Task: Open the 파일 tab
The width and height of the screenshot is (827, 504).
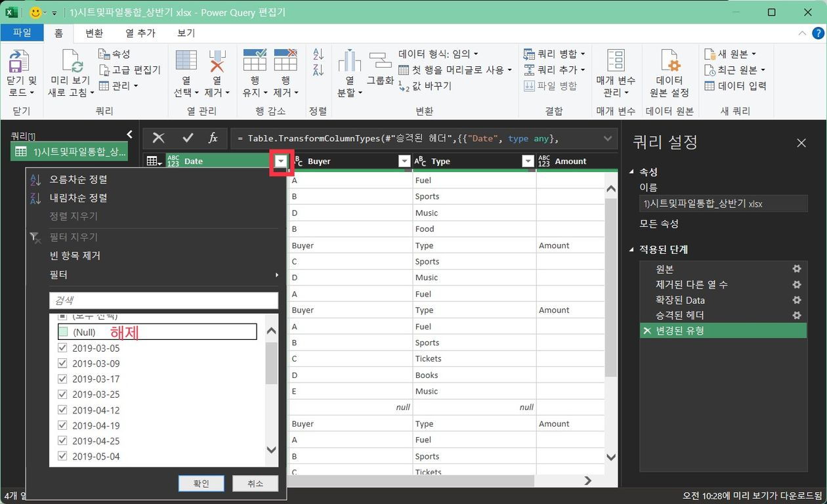Action: pos(22,32)
